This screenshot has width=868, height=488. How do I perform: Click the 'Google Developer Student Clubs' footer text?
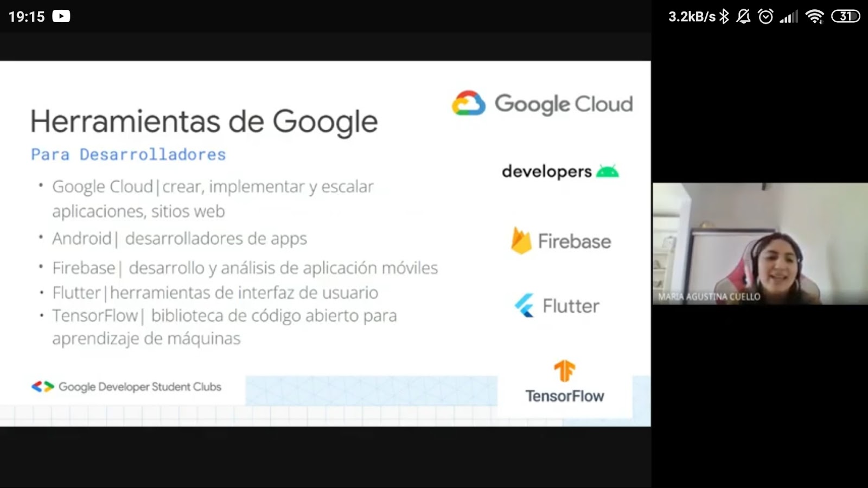140,387
